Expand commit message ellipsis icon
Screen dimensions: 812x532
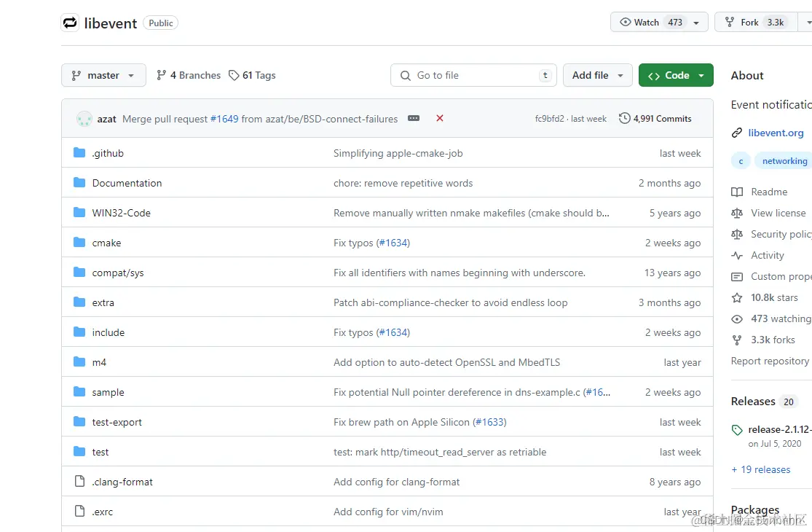(413, 118)
